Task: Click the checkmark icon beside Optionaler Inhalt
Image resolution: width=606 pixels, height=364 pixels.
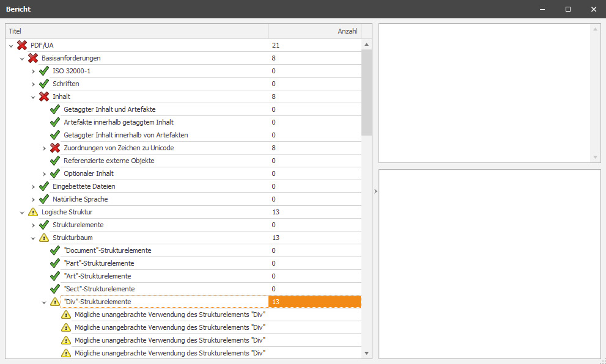Action: point(55,173)
